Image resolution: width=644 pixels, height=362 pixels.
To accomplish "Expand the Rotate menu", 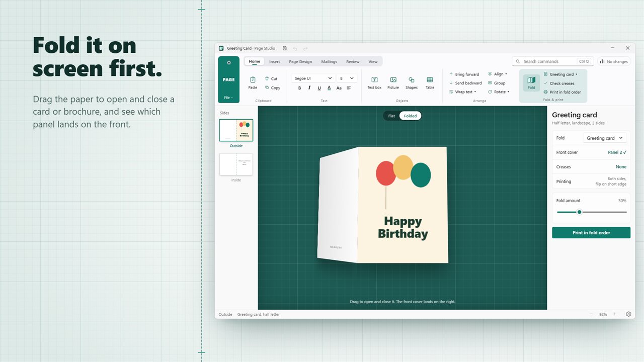I will 499,92.
